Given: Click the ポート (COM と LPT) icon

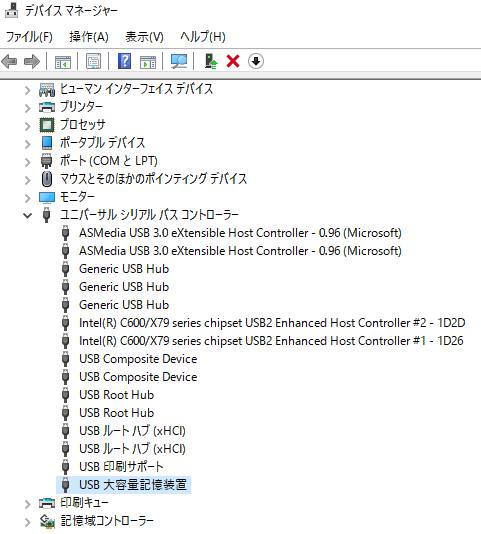Looking at the screenshot, I should 47,160.
